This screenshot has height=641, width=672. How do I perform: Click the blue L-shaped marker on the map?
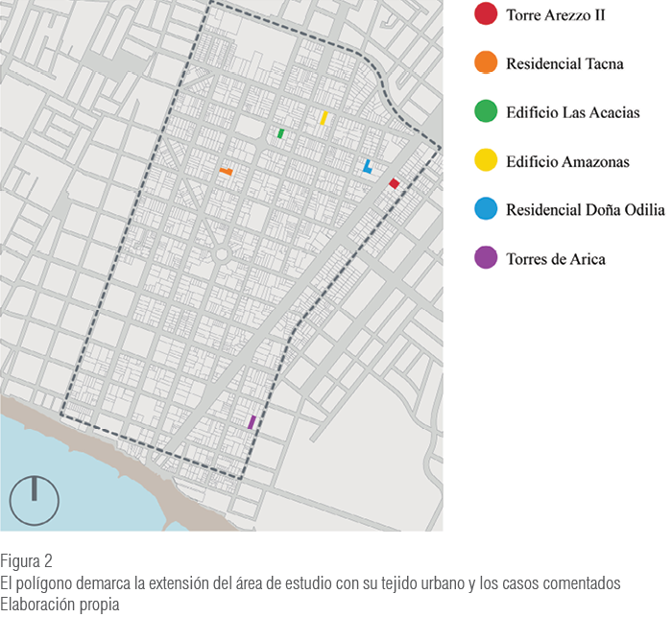coord(367,166)
